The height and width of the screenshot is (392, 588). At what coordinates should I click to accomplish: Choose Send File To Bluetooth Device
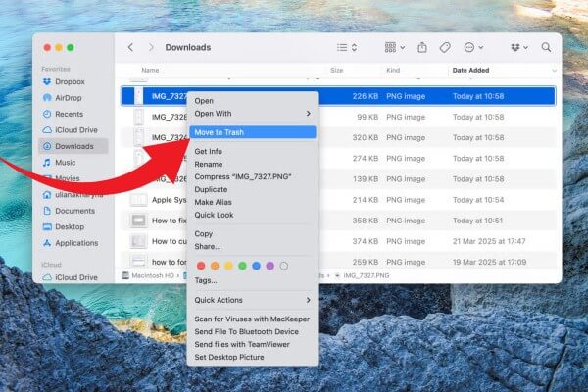(x=253, y=331)
